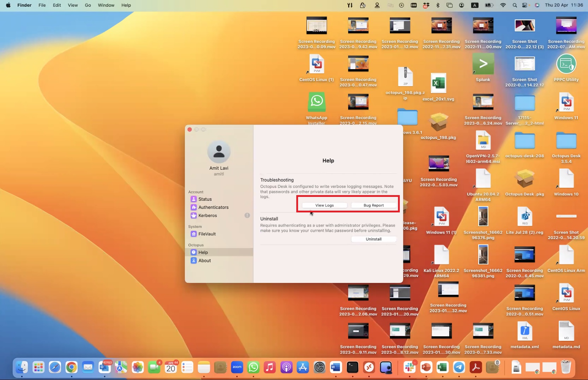Open Control Center in menu bar
This screenshot has width=588, height=380.
click(525, 5)
